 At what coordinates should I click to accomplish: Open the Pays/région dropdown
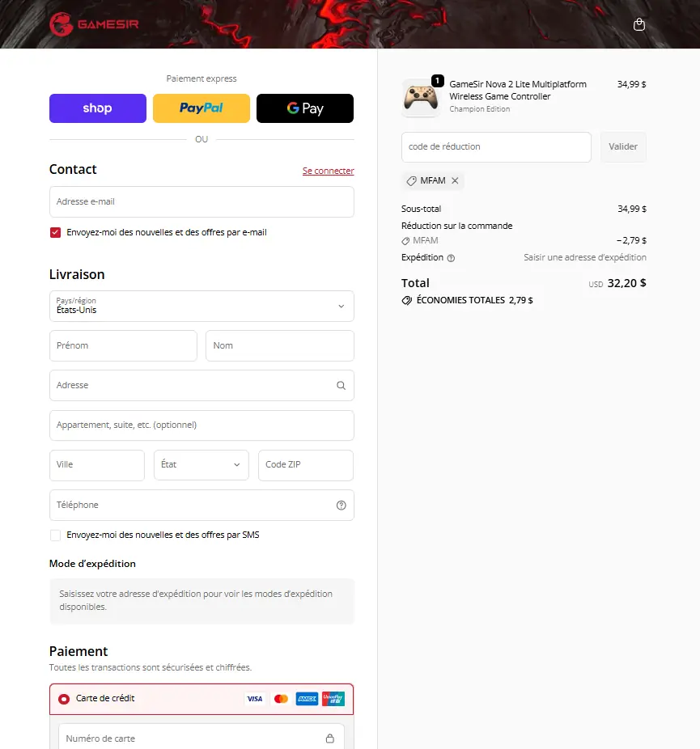[202, 307]
